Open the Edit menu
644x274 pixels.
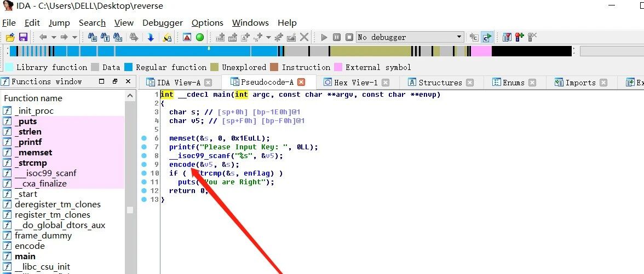[x=32, y=23]
